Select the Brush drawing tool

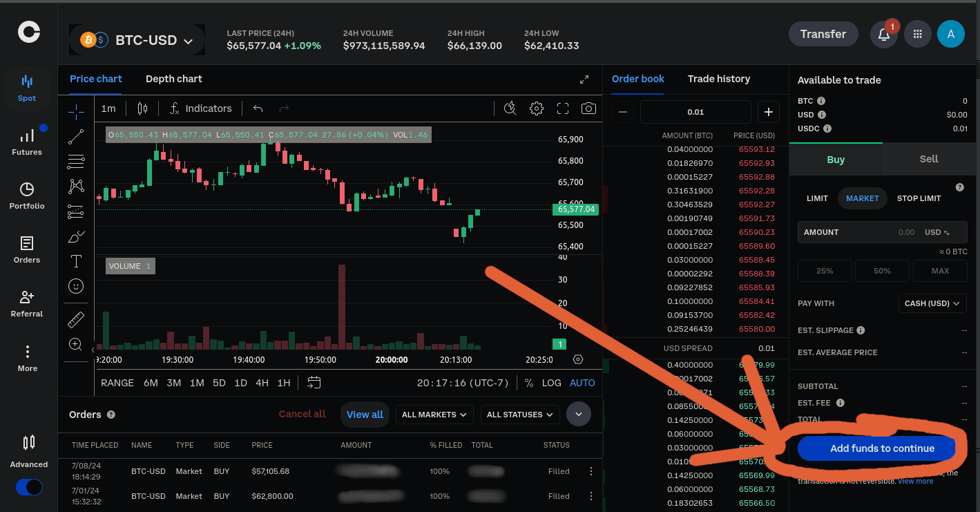pos(76,236)
